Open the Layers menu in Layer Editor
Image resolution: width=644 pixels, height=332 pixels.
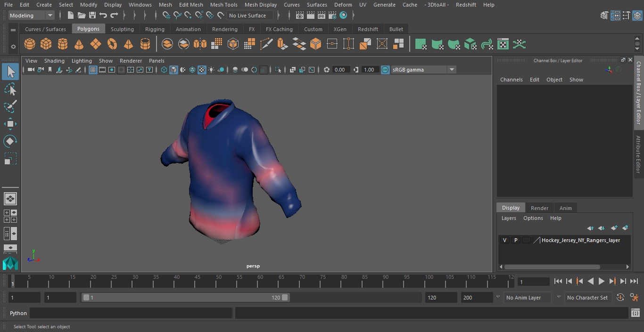(x=508, y=218)
